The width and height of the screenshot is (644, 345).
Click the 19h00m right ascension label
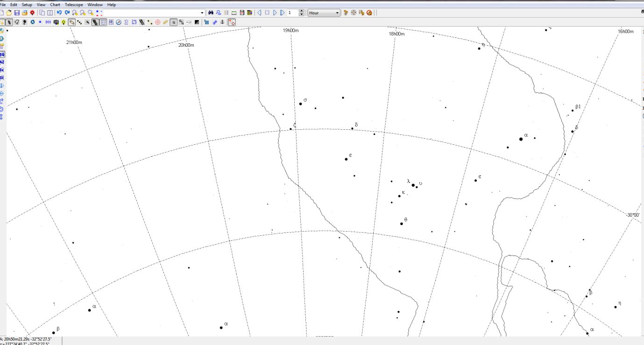(291, 30)
